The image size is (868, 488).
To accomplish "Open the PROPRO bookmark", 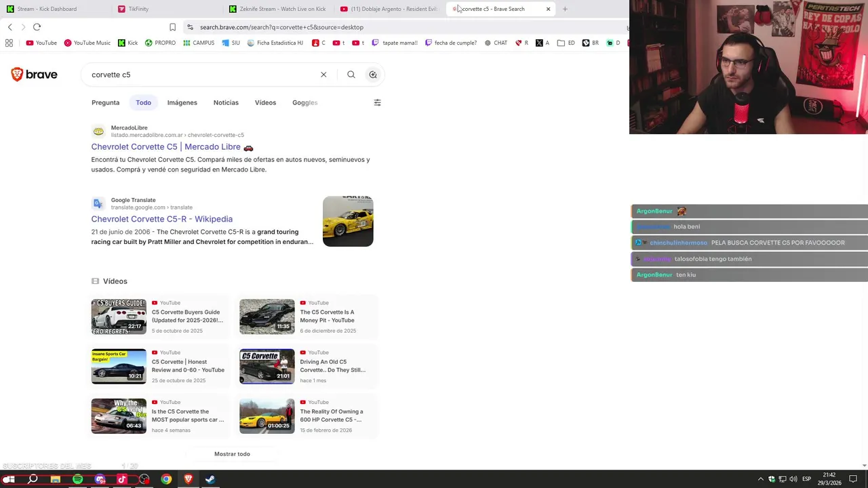I will 160,43.
